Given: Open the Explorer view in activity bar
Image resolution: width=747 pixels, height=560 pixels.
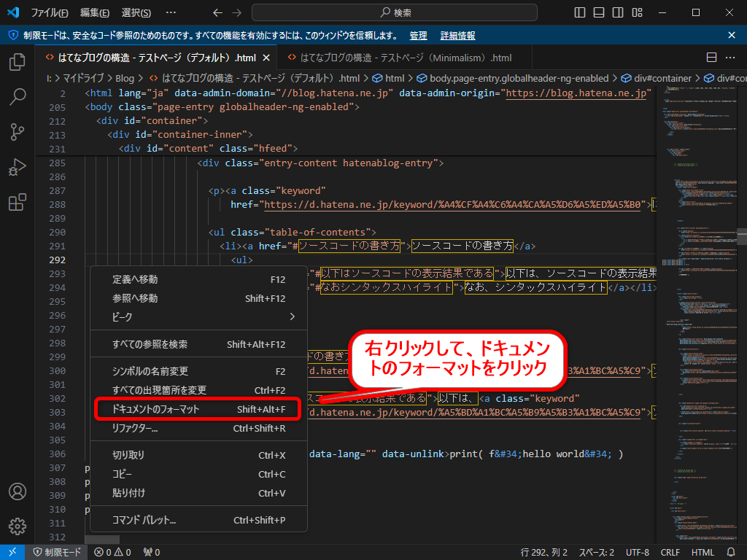Looking at the screenshot, I should point(18,62).
